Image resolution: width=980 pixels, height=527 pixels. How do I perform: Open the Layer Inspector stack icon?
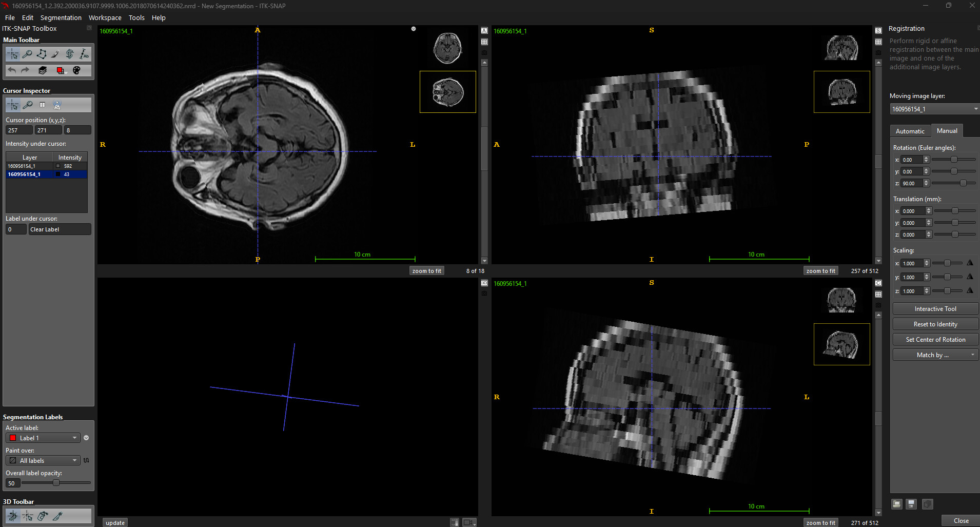[43, 70]
